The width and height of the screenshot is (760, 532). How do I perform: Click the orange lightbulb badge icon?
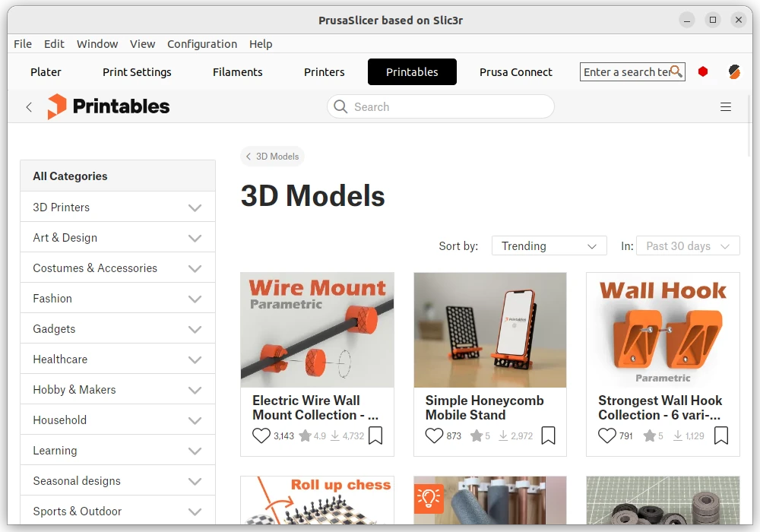point(429,498)
